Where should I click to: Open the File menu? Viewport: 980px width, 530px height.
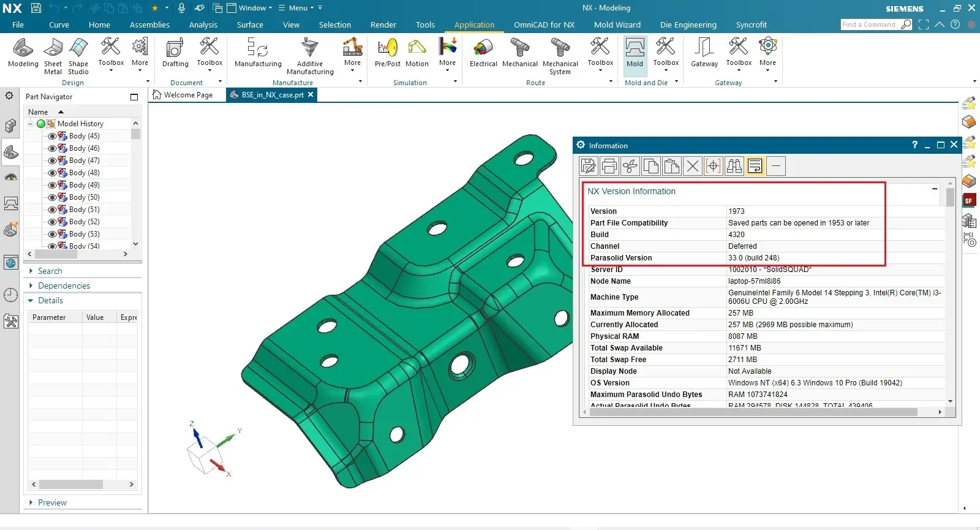point(18,25)
